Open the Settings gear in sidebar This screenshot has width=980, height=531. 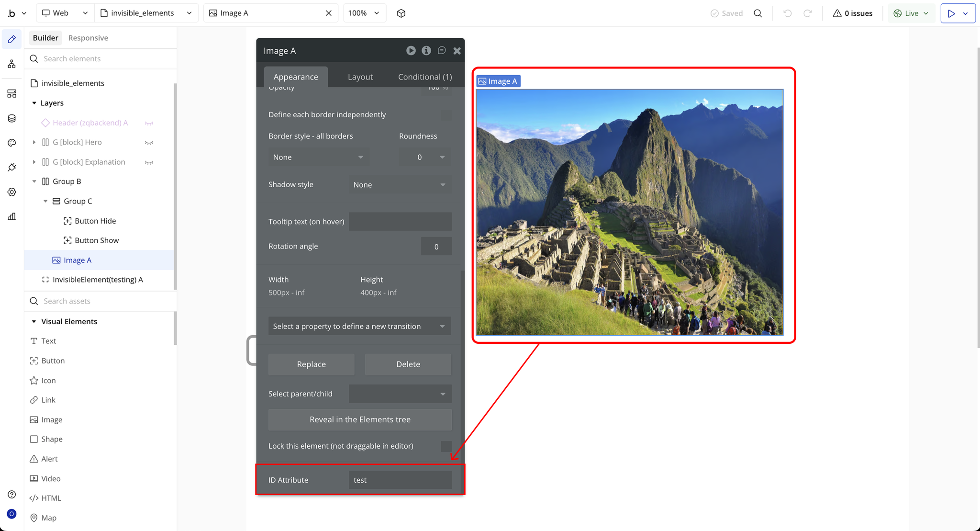pyautogui.click(x=11, y=192)
